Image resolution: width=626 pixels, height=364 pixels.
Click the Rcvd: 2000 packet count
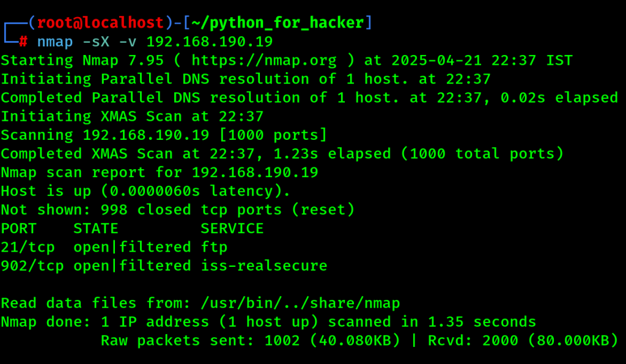[x=473, y=340]
